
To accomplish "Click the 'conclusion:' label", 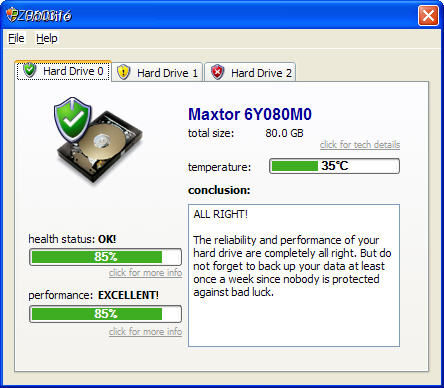I will click(219, 190).
